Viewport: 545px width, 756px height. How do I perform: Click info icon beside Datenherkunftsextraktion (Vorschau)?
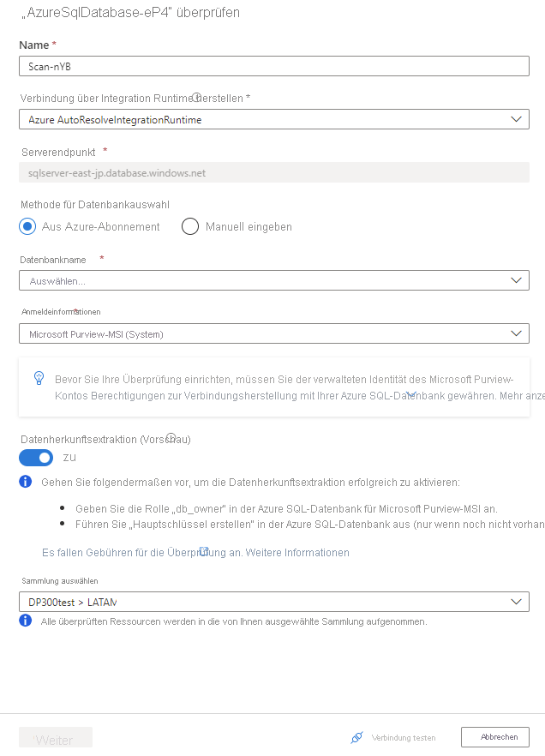(171, 437)
